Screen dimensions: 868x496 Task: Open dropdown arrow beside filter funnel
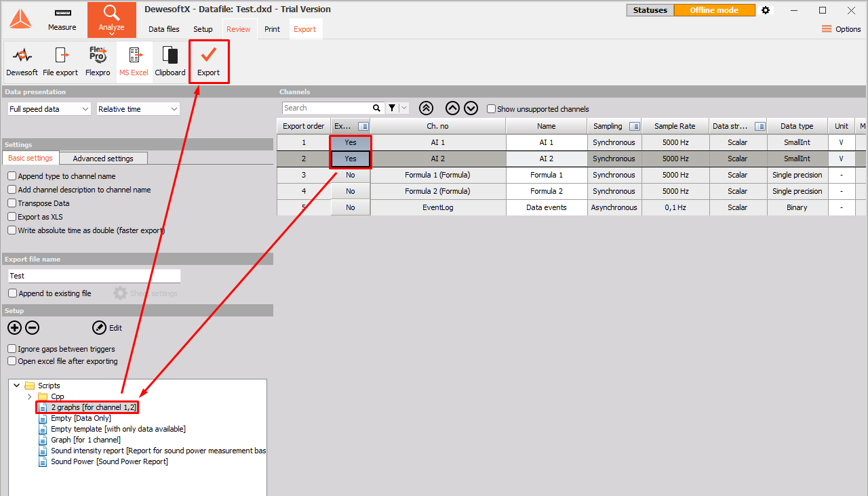pos(404,108)
